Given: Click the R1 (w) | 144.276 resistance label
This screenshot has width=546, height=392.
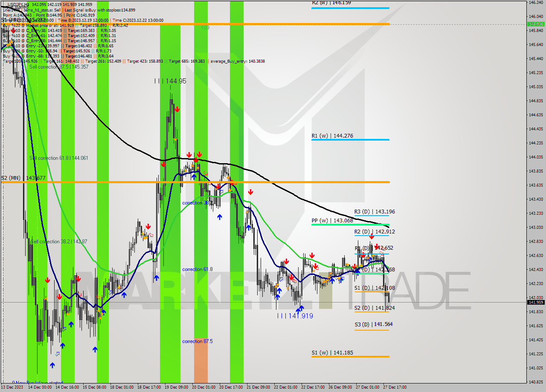Looking at the screenshot, I should (332, 136).
